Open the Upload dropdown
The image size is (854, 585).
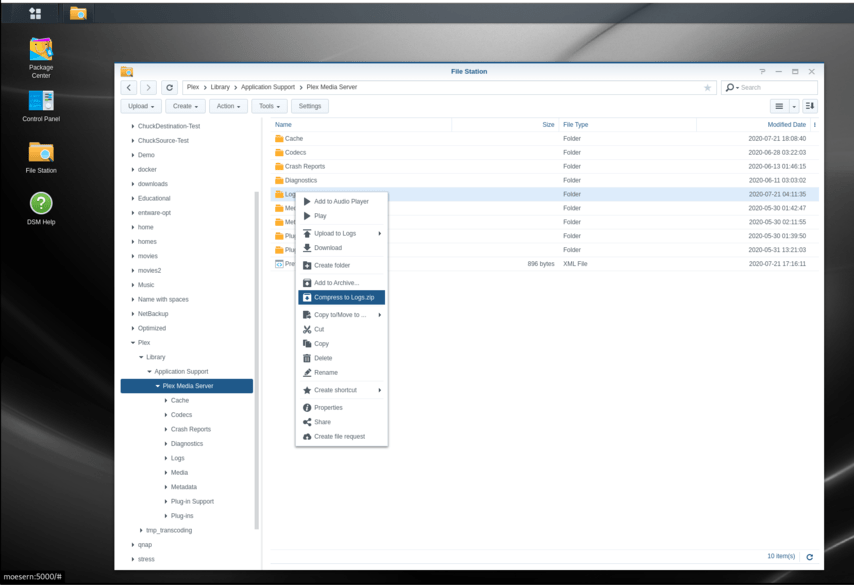pyautogui.click(x=141, y=106)
